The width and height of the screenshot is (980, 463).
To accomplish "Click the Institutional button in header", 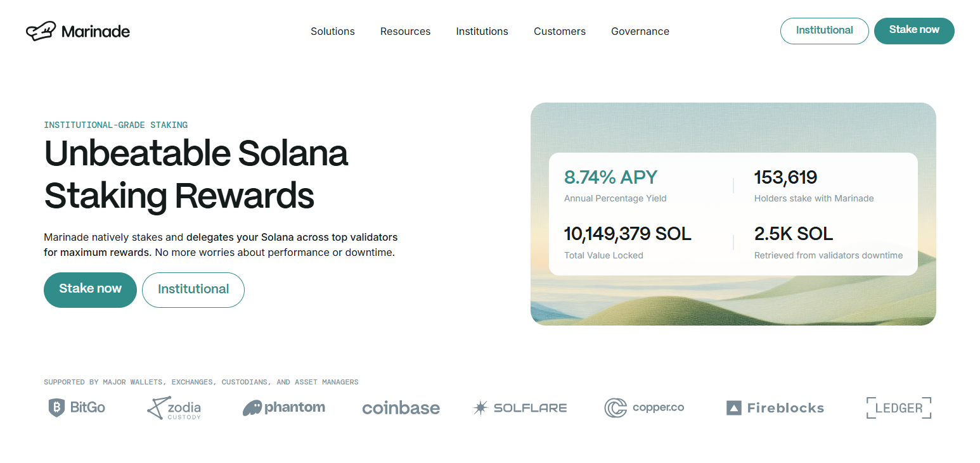I will pyautogui.click(x=824, y=30).
